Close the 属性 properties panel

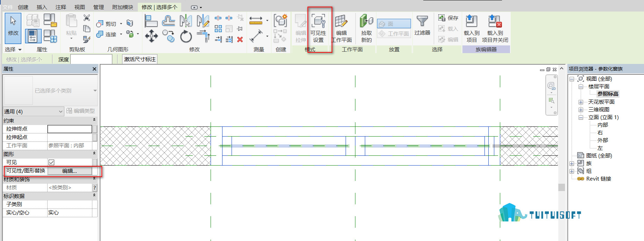(x=94, y=69)
